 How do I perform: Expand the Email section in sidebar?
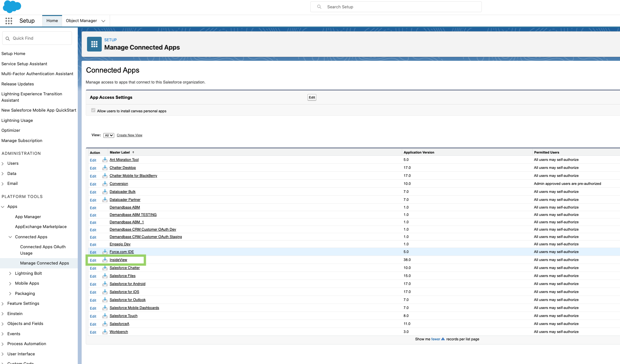tap(3, 184)
